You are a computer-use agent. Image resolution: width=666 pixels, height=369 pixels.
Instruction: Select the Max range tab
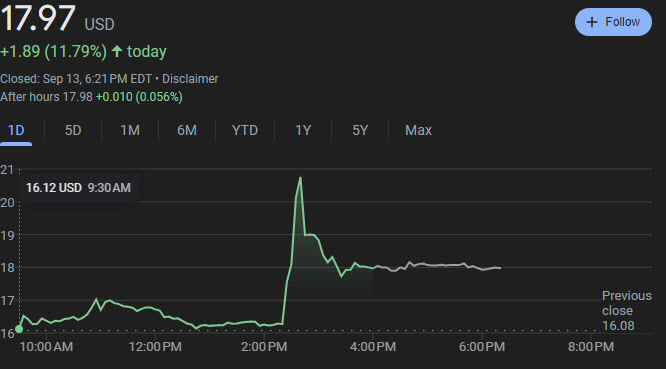click(x=418, y=130)
